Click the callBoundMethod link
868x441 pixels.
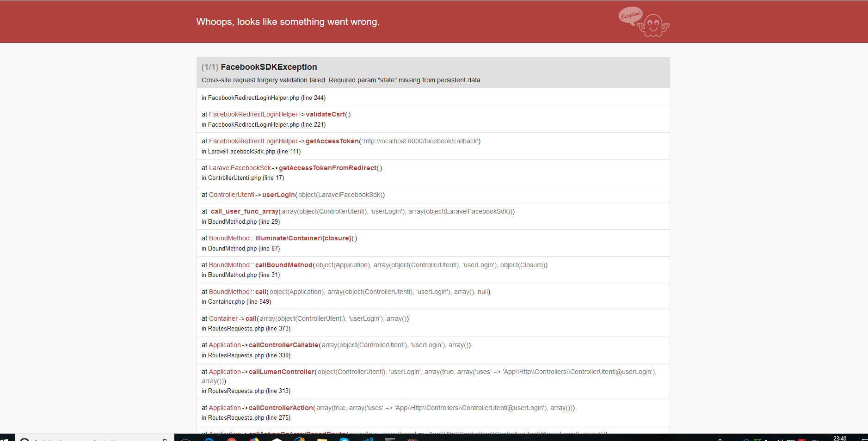click(283, 265)
